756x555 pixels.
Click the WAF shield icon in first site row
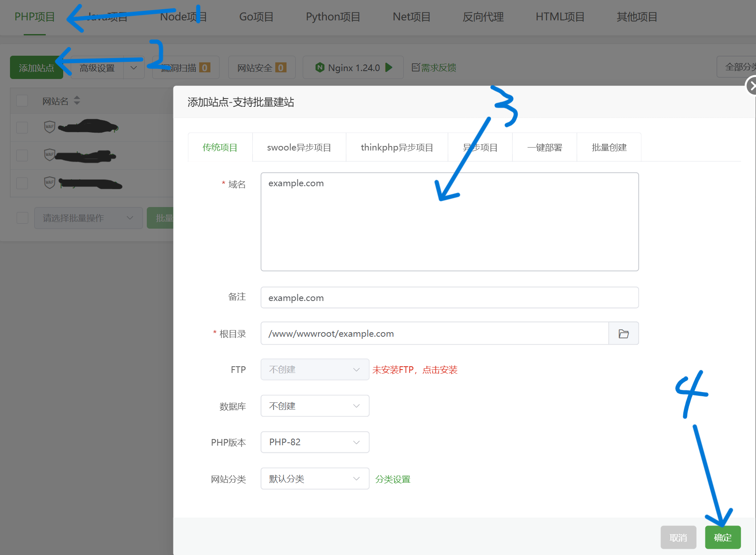tap(49, 127)
